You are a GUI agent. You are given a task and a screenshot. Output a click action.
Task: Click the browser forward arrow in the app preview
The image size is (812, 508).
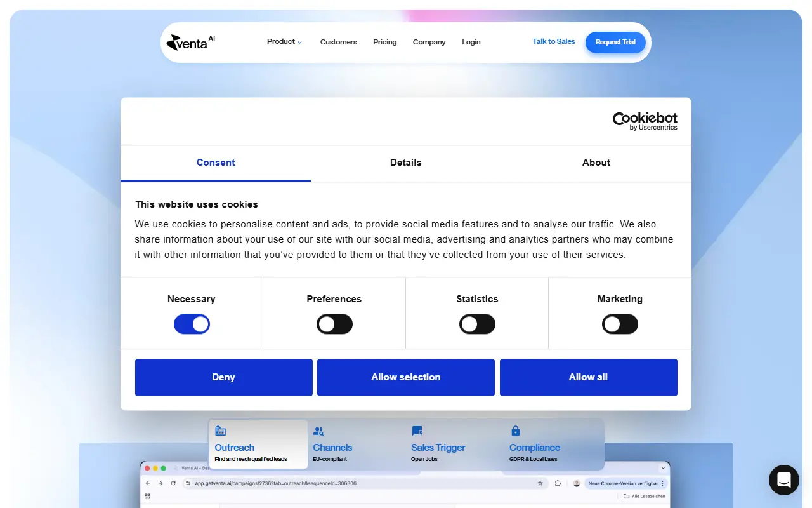[x=160, y=483]
